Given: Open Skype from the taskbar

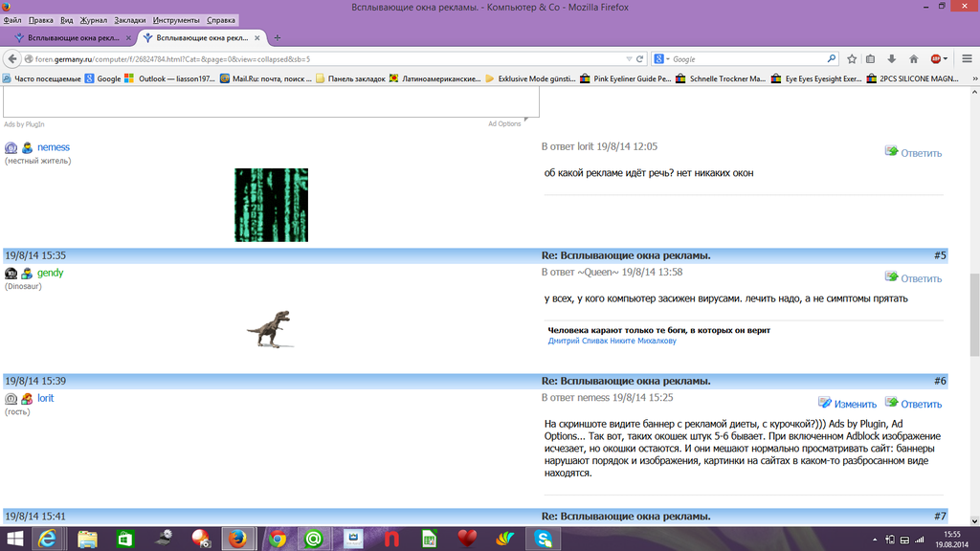Looking at the screenshot, I should click(544, 539).
